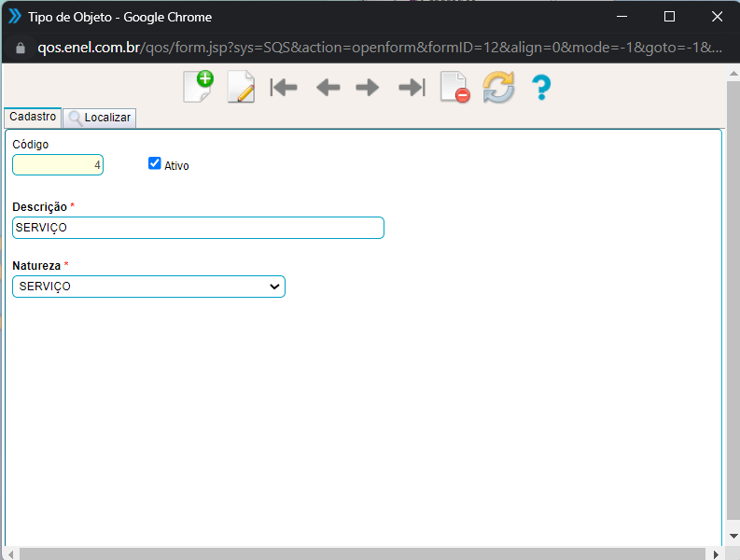Viewport: 740px width, 560px height.
Task: Switch to the Localizar tab
Action: (101, 118)
